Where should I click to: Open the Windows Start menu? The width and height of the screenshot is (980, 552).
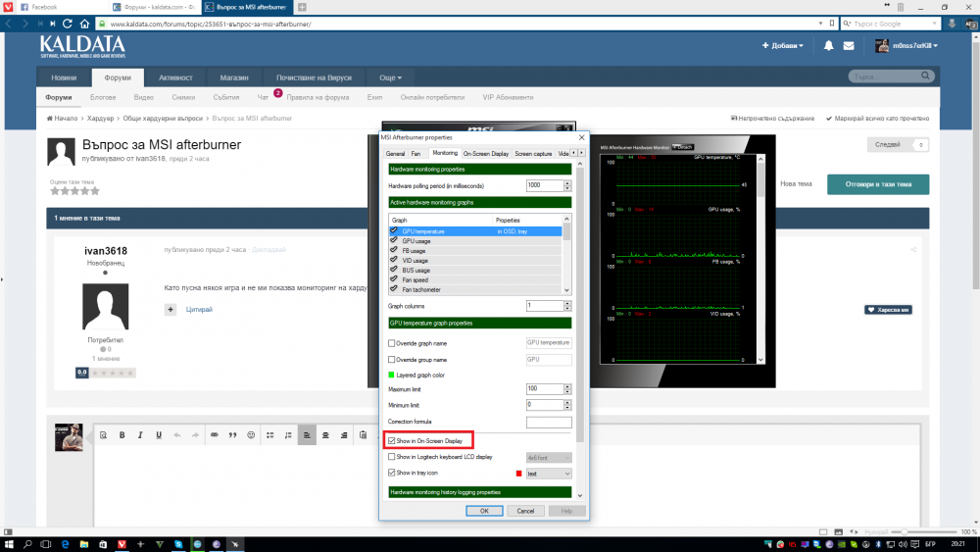tap(9, 544)
